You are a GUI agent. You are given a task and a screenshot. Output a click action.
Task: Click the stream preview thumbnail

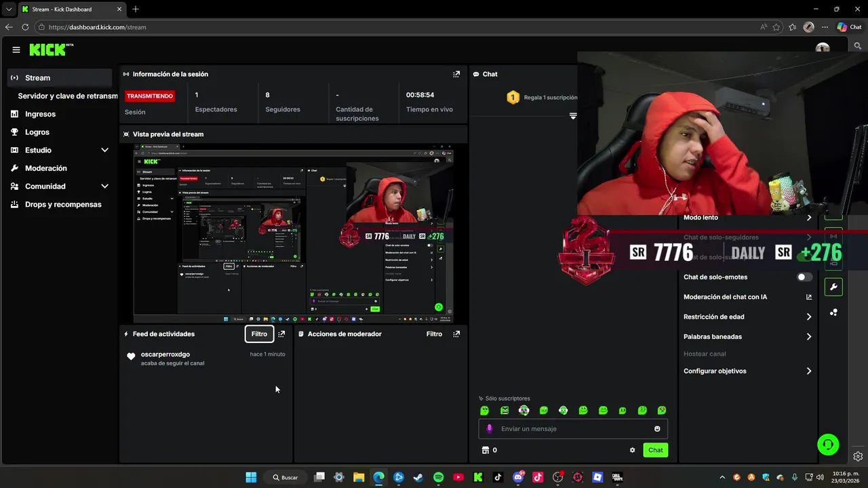coord(294,234)
